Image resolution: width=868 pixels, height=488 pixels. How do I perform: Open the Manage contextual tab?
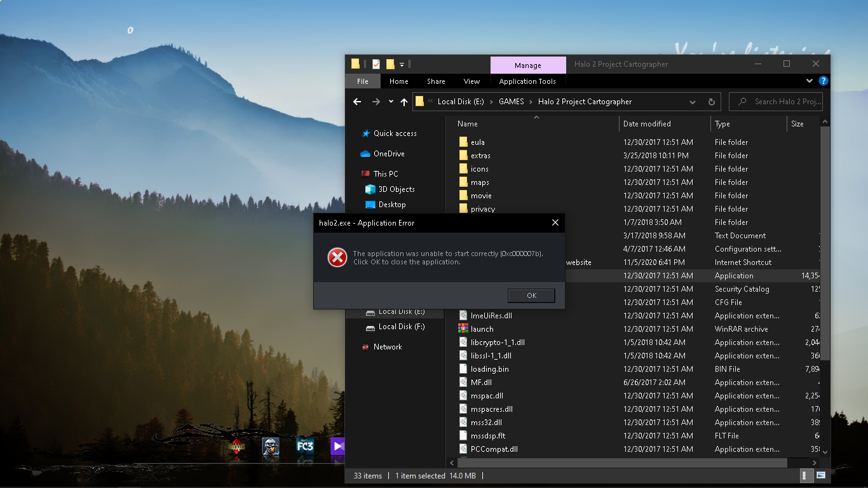528,65
